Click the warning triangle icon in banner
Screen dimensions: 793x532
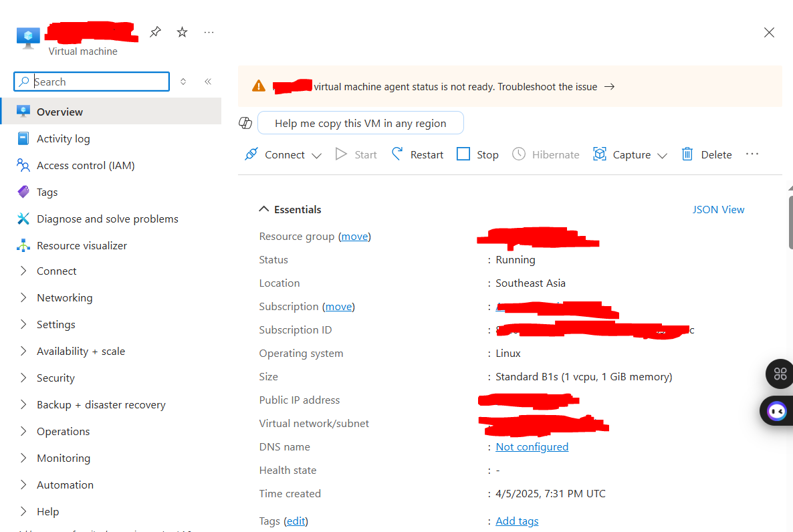(x=259, y=86)
